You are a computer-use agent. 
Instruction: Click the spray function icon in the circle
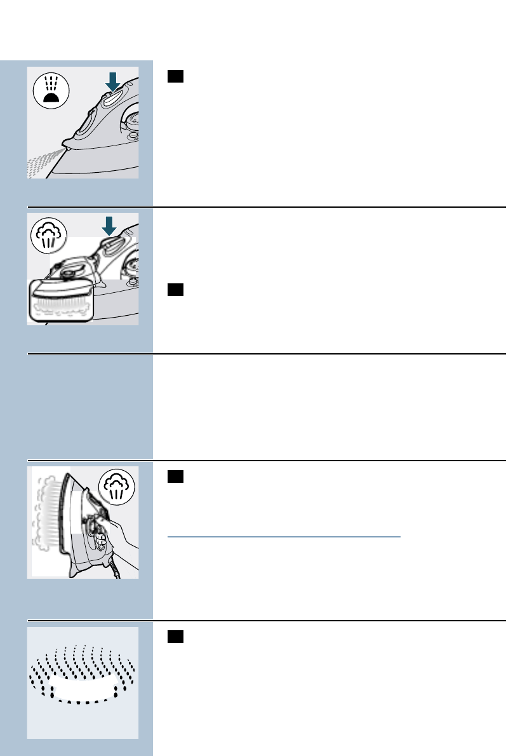pyautogui.click(x=51, y=90)
